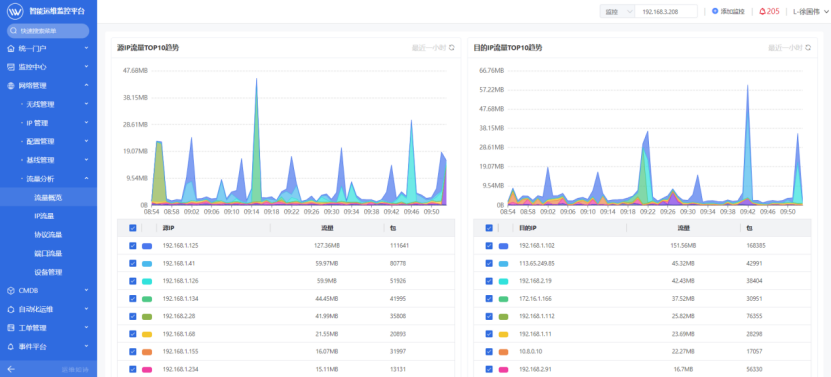Click the 事件平台 bell icon
This screenshot has width=831, height=377.
11,346
